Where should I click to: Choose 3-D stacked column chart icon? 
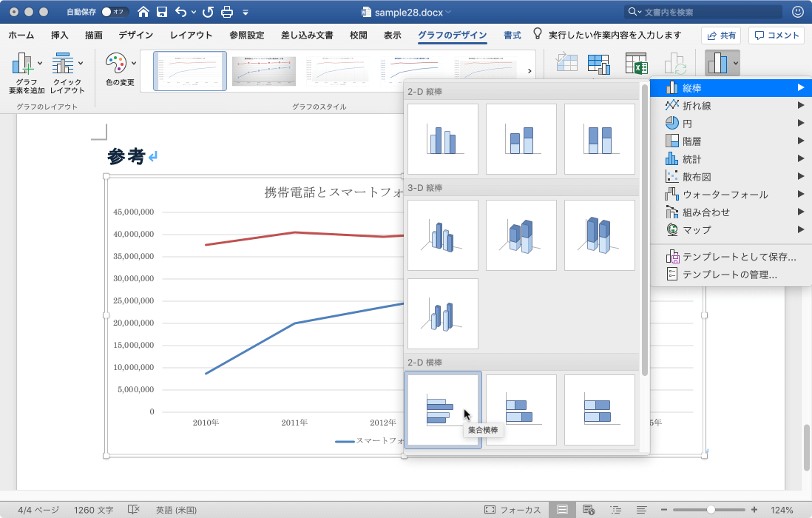(x=521, y=235)
